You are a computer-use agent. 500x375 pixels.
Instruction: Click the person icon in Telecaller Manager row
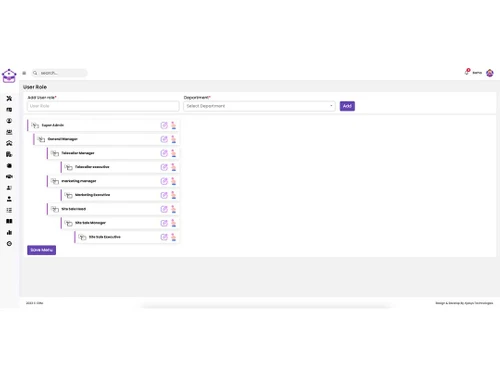tap(173, 153)
